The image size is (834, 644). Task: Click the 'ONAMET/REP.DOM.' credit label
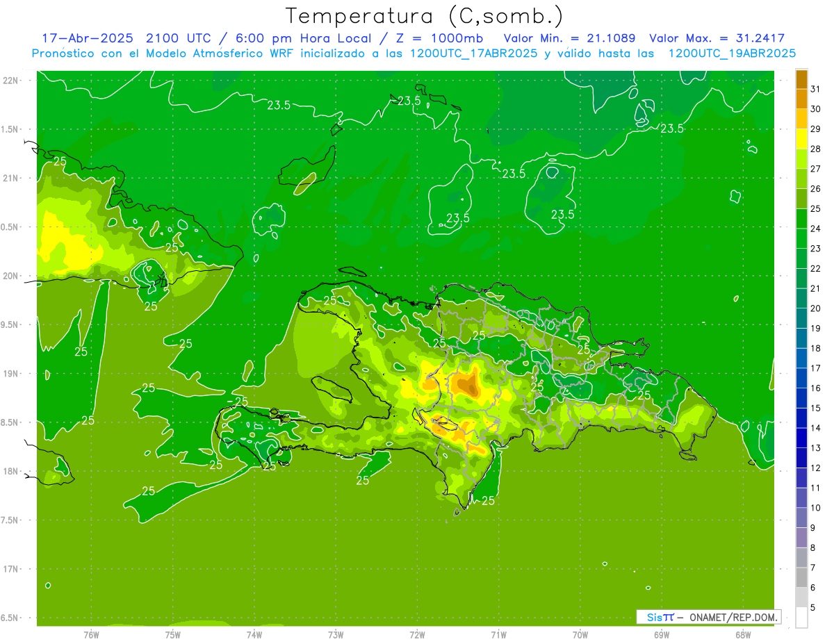pos(733,617)
